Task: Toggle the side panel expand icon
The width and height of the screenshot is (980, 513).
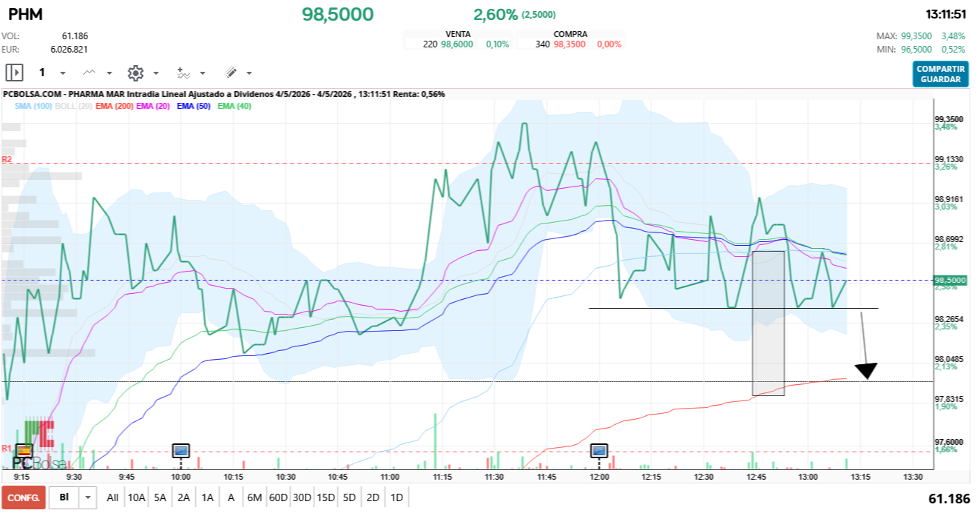Action: [x=14, y=73]
